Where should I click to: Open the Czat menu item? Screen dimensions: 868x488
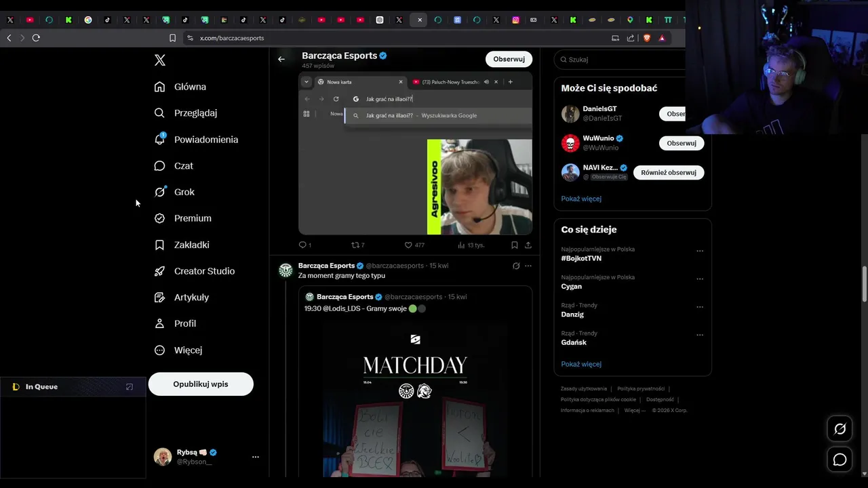coord(174,166)
